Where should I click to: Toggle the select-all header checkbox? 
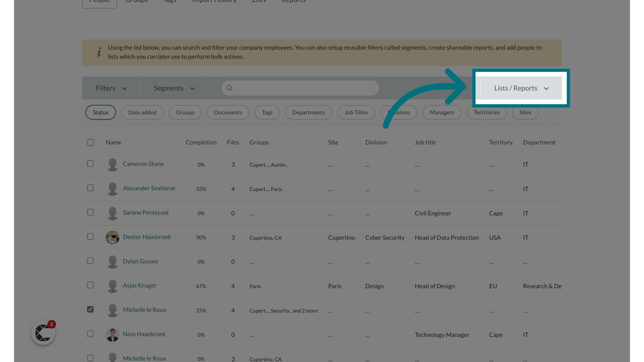91,141
